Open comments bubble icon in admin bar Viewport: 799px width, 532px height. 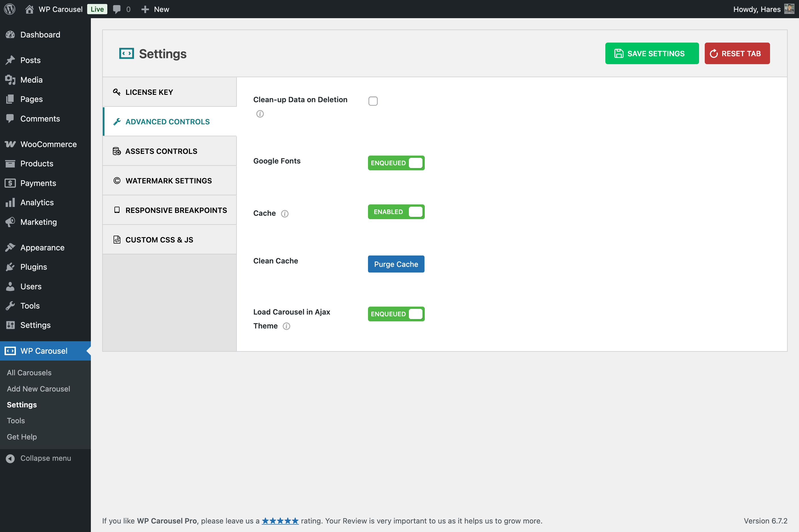click(x=117, y=9)
